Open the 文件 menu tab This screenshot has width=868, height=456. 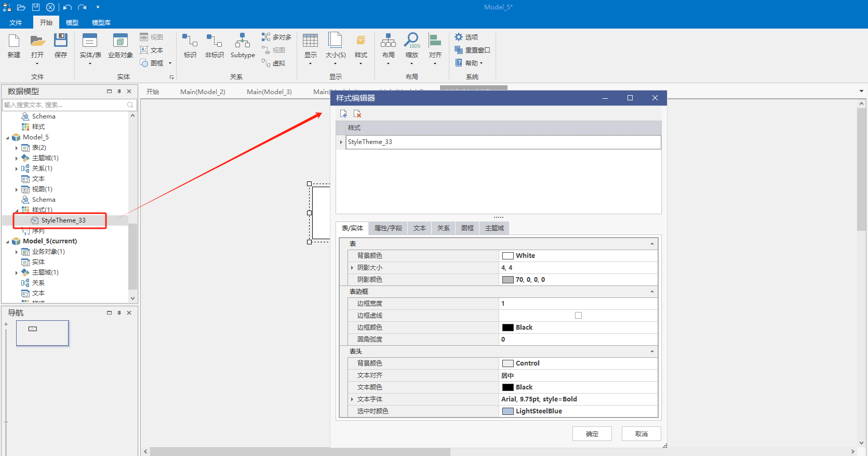pyautogui.click(x=16, y=23)
